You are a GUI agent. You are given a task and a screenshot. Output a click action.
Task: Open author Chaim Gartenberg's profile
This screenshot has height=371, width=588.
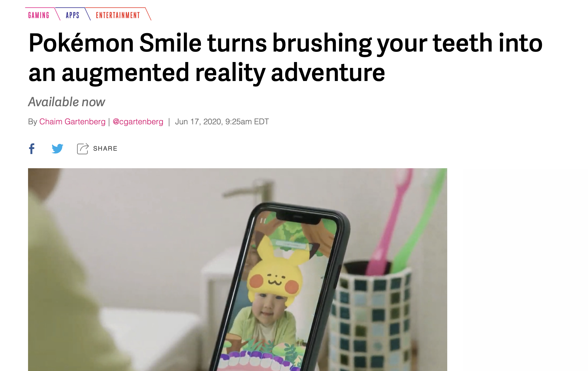(x=72, y=121)
